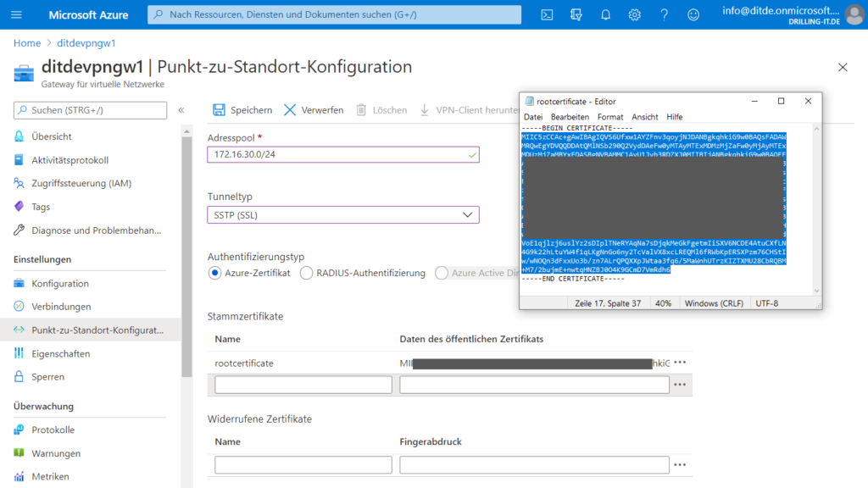This screenshot has height=488, width=868.
Task: Open the help question mark
Action: point(664,15)
